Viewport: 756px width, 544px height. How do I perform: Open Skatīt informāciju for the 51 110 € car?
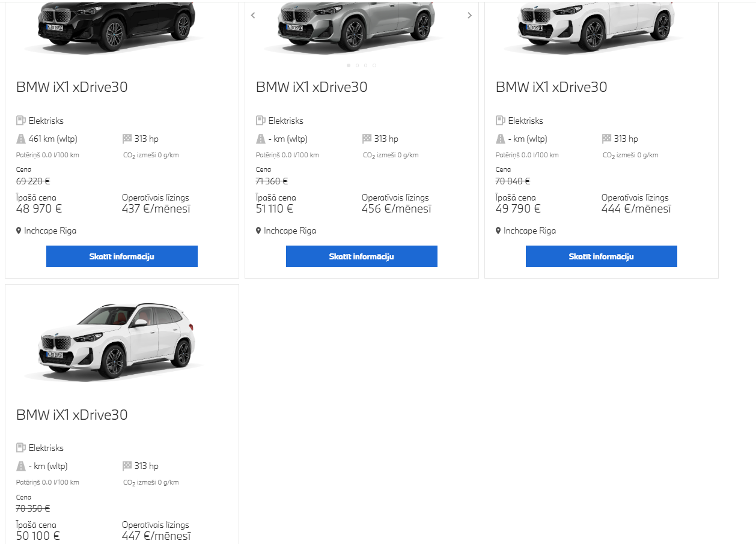tap(362, 256)
